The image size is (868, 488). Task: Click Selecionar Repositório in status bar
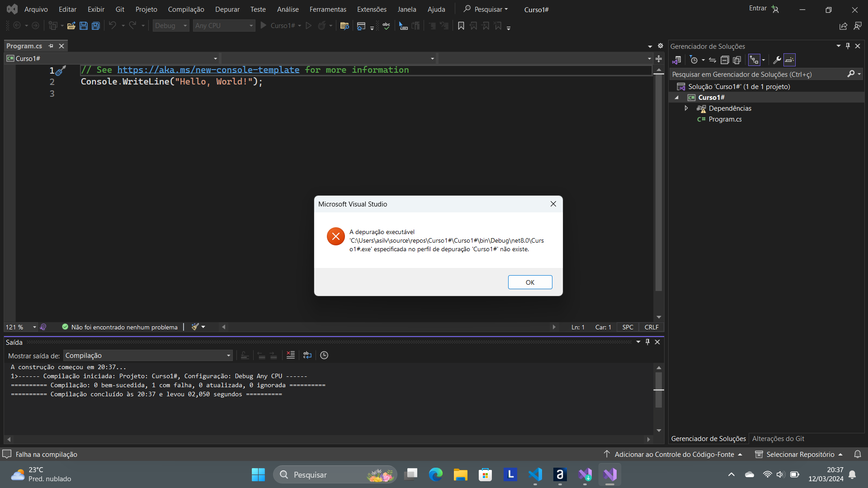[x=799, y=455]
